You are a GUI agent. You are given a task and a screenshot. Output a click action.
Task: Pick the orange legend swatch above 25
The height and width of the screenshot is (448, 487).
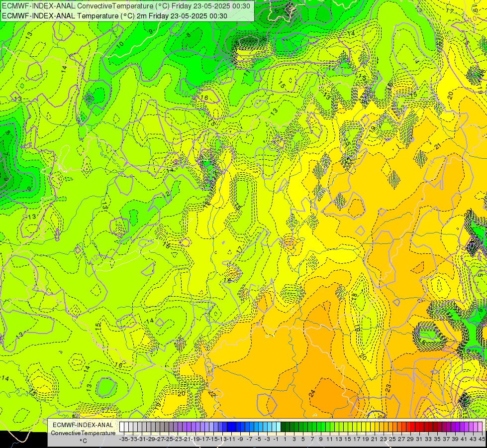390,427
